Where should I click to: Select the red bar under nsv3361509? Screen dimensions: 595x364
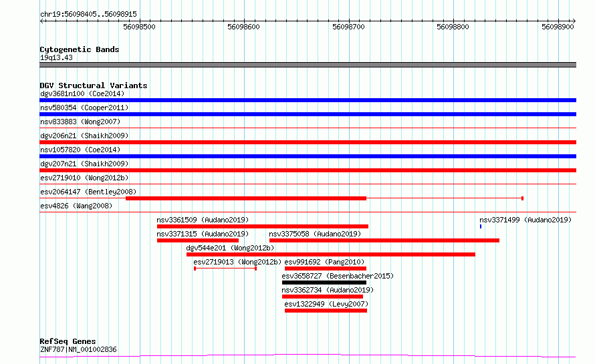click(x=263, y=226)
